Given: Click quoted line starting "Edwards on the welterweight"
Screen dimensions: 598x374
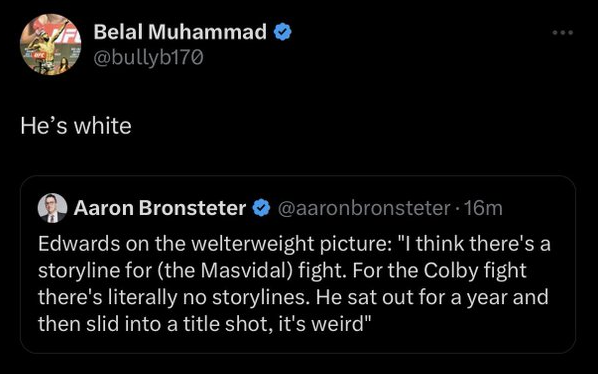Looking at the screenshot, I should click(x=294, y=244).
